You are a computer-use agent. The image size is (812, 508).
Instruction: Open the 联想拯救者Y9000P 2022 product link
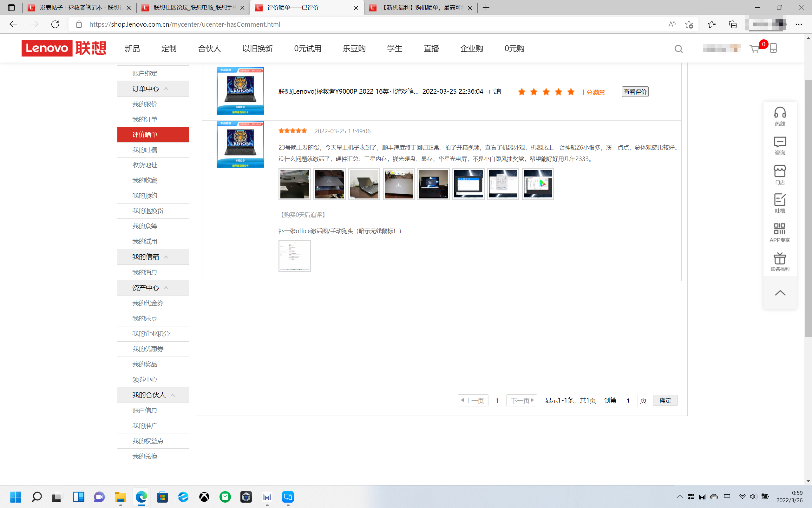(x=348, y=91)
